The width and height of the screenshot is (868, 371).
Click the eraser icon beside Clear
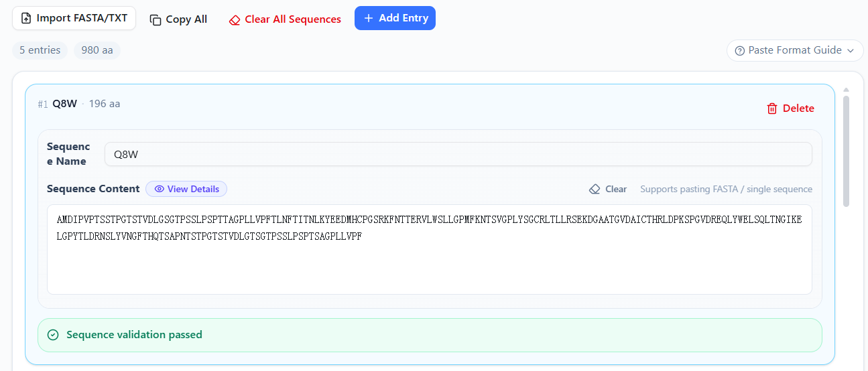point(595,189)
